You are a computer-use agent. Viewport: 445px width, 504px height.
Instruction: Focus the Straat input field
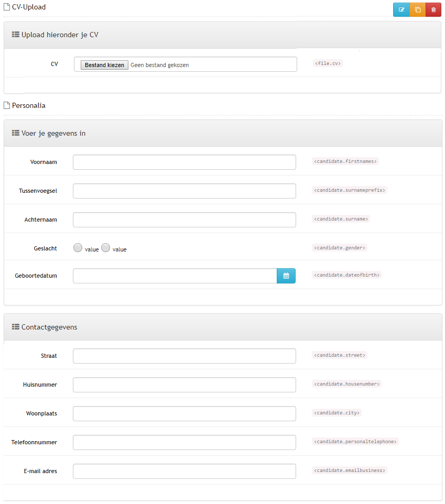(x=184, y=356)
